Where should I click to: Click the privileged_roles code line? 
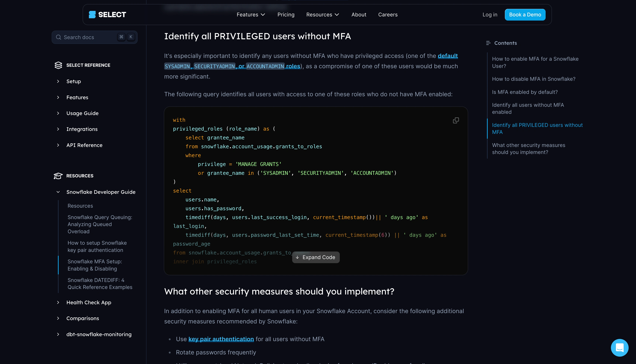tap(224, 129)
